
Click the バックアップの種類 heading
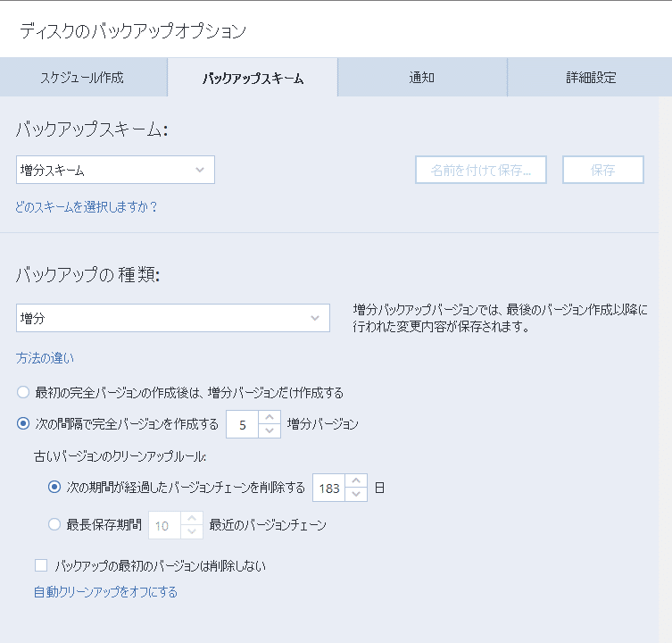tap(87, 274)
